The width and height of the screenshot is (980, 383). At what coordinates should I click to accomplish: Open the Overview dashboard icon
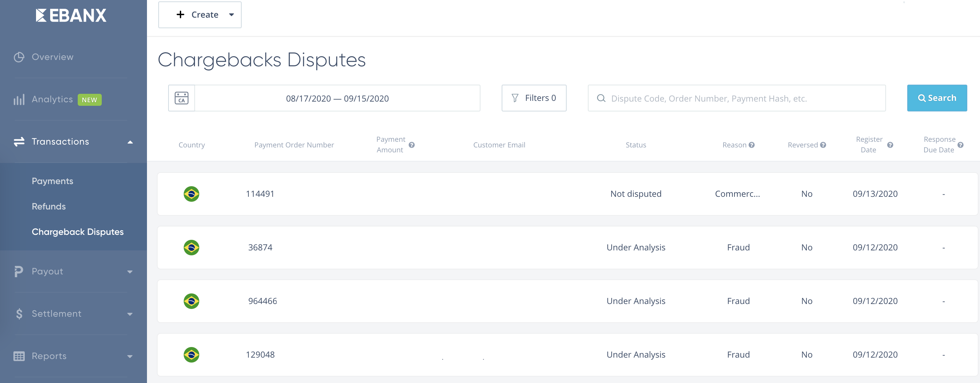pos(19,57)
